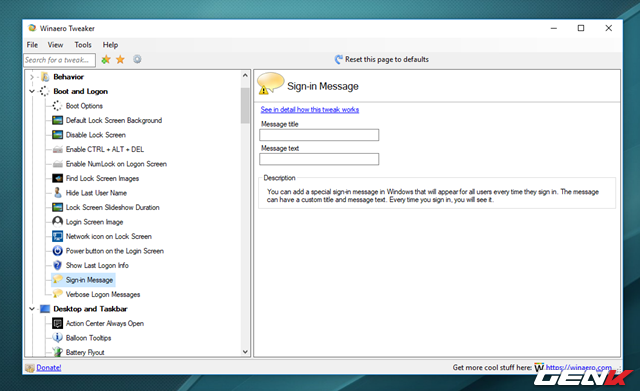640x391 pixels.
Task: Click the orange star favorites icon
Action: tap(120, 60)
